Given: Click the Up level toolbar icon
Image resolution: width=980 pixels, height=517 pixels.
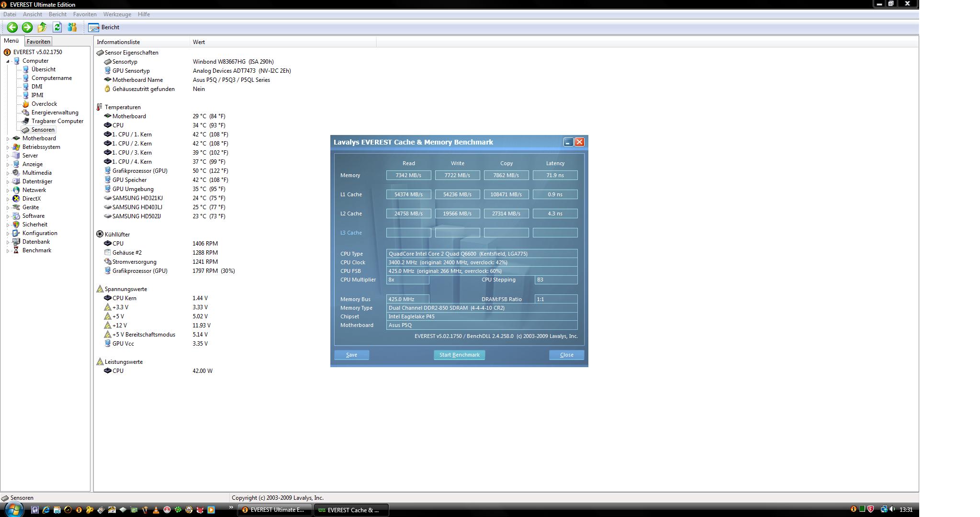Looking at the screenshot, I should (x=42, y=27).
